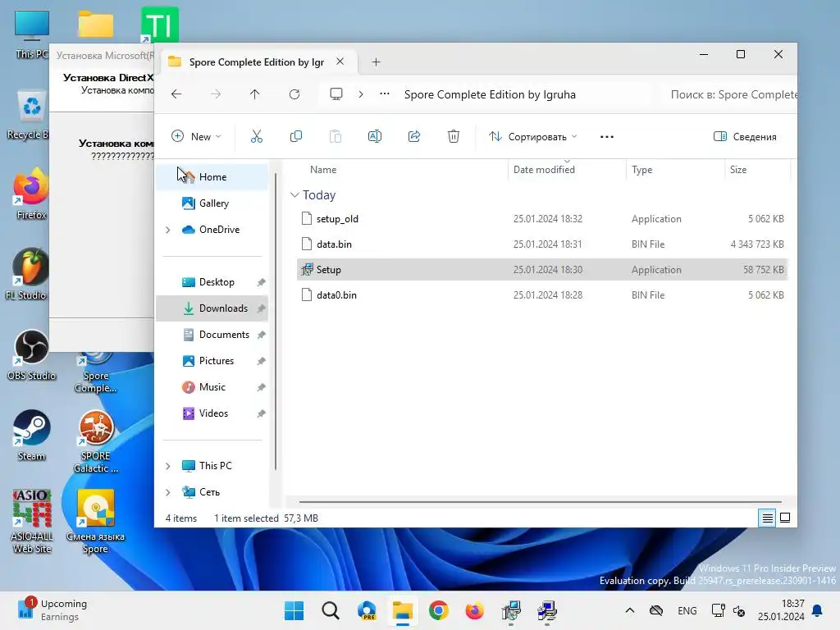This screenshot has height=630, width=840.
Task: Go forward with the right arrow
Action: coord(216,94)
